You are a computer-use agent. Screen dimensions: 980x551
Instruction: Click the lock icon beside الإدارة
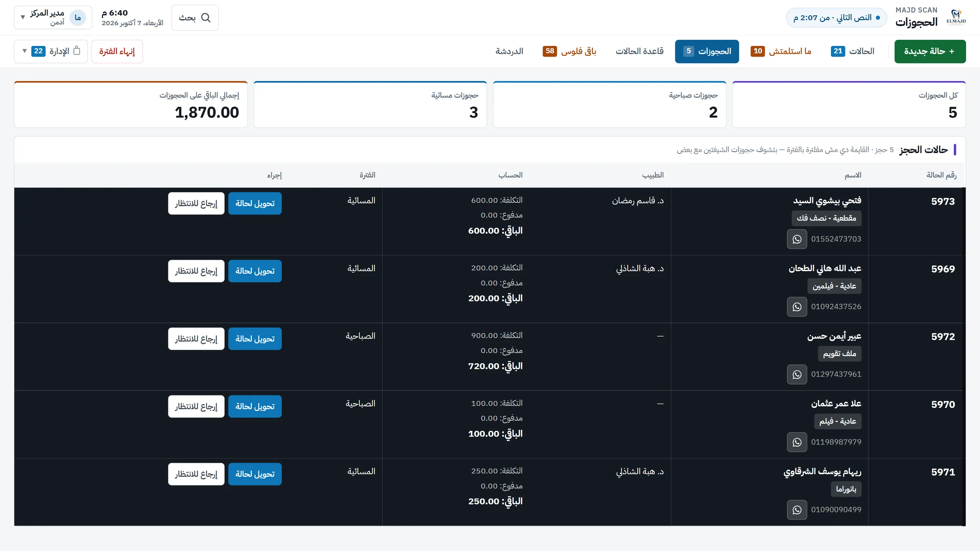(x=77, y=51)
